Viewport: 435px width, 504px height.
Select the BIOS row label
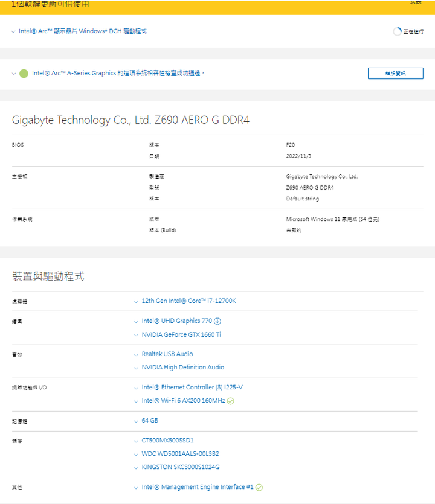(18, 145)
